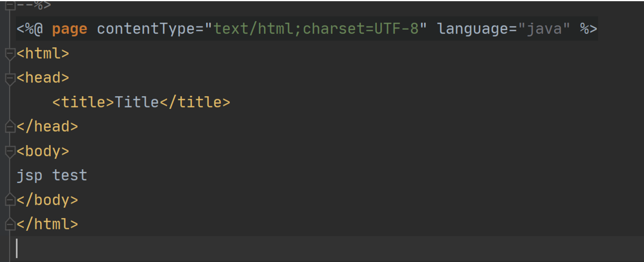Place cursor on the opening <title> tag
Screen dimensions: 644x262
(83, 103)
